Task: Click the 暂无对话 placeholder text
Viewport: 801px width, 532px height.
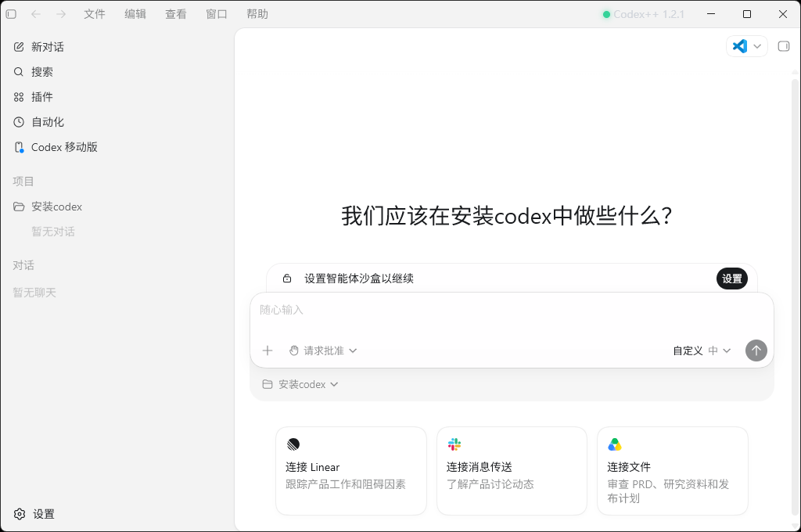Action: point(53,232)
